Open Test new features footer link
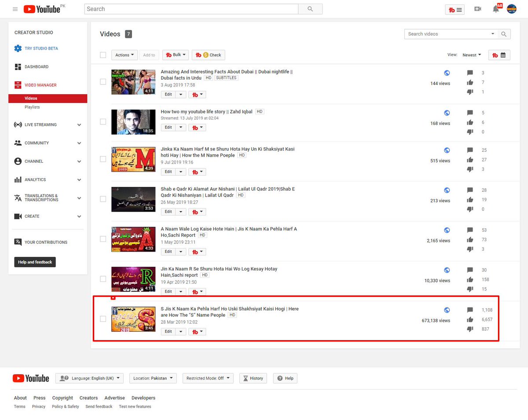 (x=135, y=407)
